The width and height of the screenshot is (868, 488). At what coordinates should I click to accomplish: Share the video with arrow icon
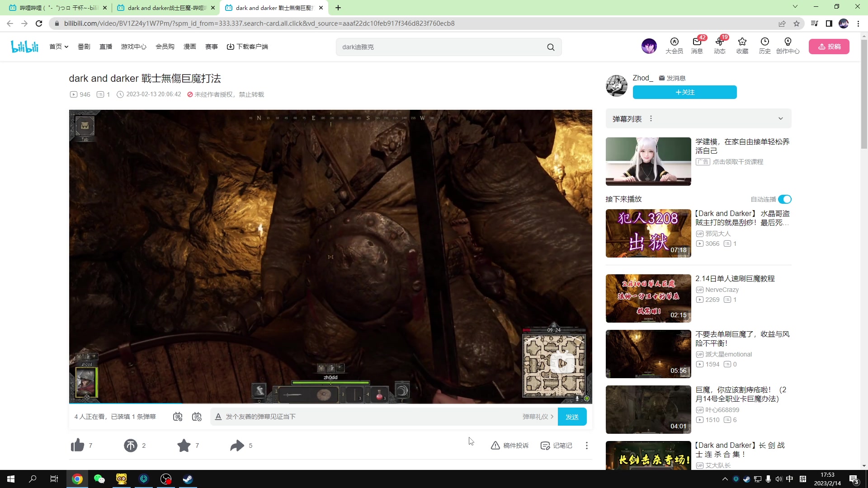pos(237,446)
